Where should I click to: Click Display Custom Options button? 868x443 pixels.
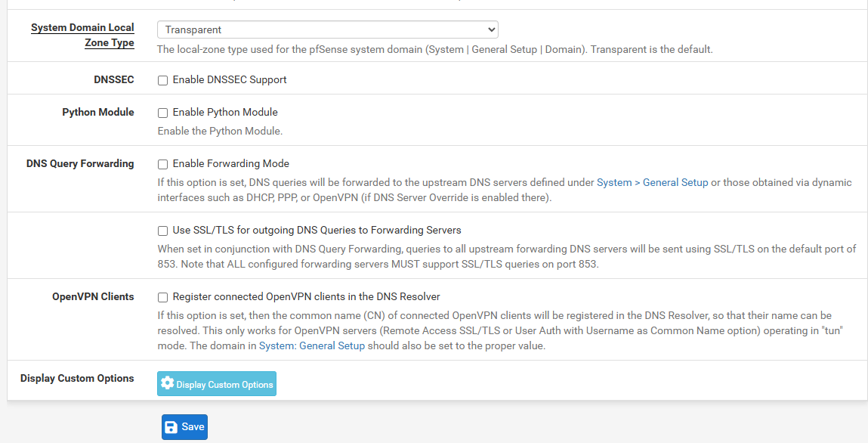tap(217, 384)
